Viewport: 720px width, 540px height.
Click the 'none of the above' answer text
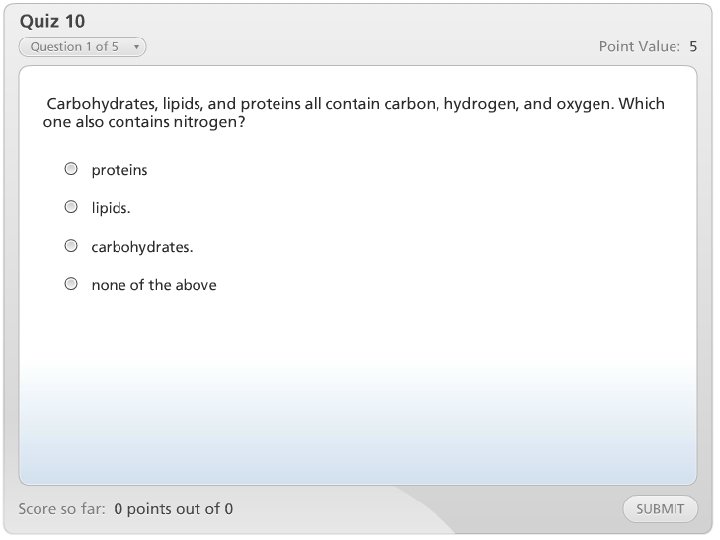coord(154,285)
